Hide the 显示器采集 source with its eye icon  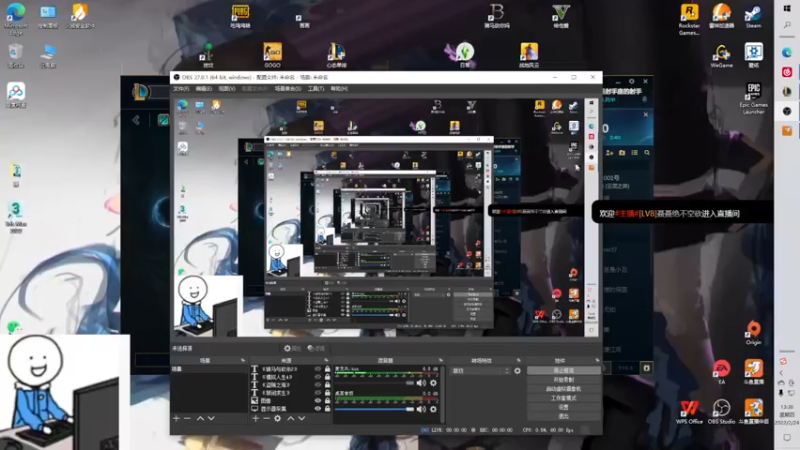click(x=318, y=409)
